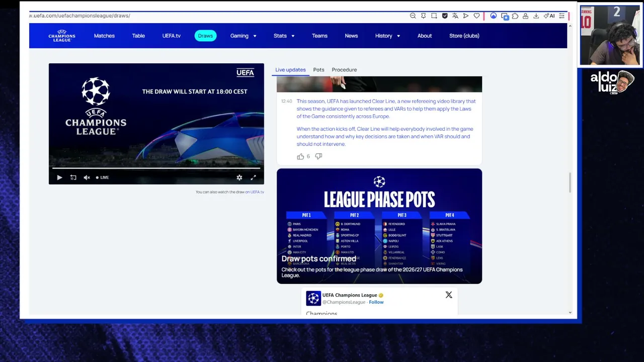Switch to the Live updates tab
The height and width of the screenshot is (362, 644).
click(x=290, y=70)
